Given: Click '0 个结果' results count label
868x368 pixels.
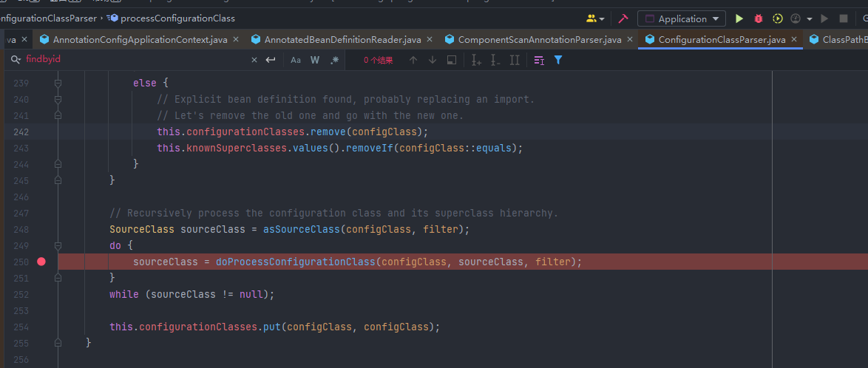Looking at the screenshot, I should tap(379, 61).
